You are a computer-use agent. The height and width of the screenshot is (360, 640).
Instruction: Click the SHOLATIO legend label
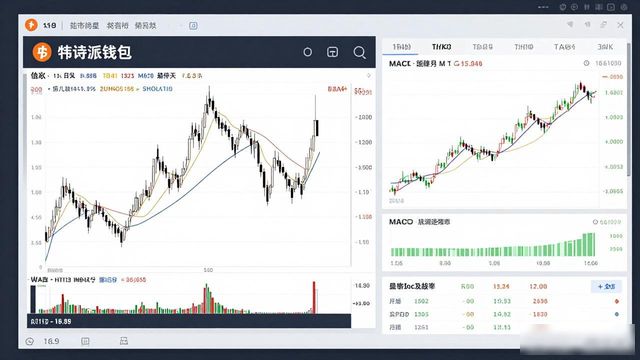(157, 89)
